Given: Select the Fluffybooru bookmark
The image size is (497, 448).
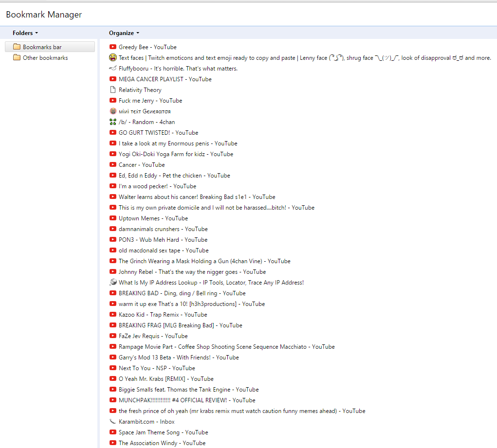Looking at the screenshot, I should 178,69.
